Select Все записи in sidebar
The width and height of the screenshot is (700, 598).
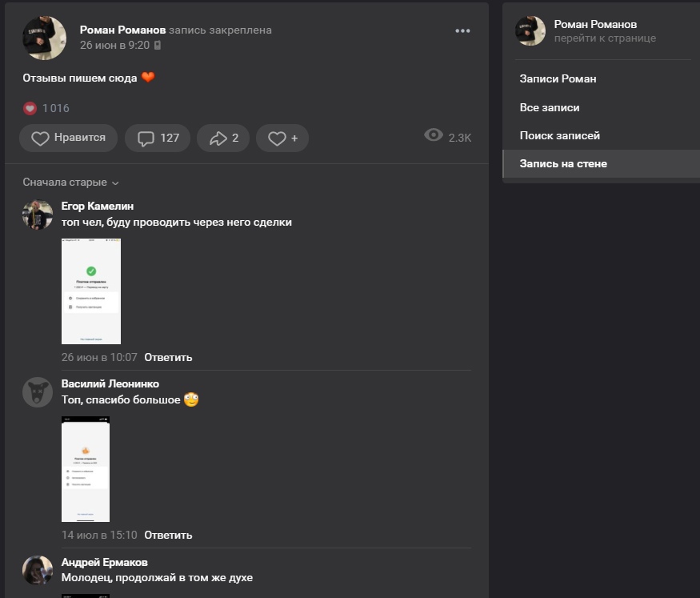pyautogui.click(x=550, y=107)
